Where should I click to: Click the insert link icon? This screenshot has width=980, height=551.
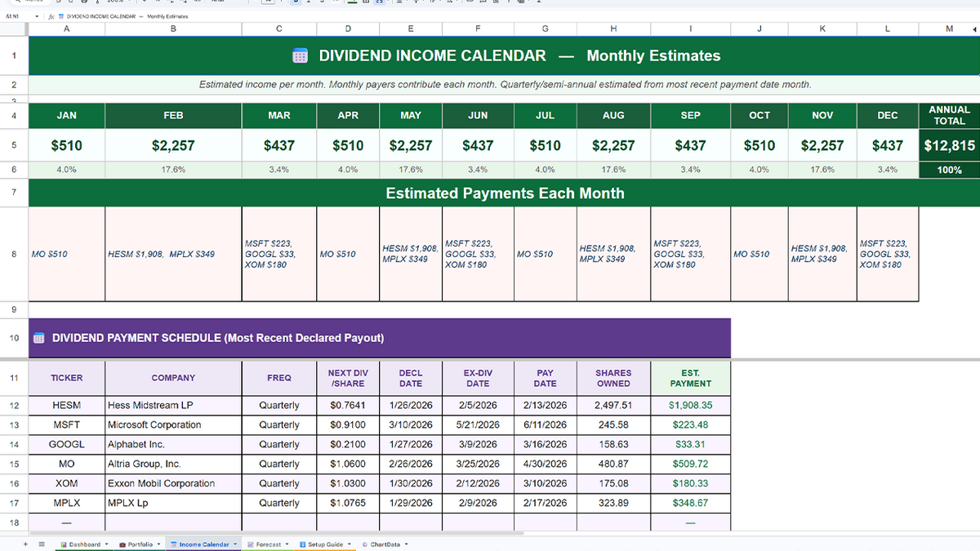[x=469, y=3]
